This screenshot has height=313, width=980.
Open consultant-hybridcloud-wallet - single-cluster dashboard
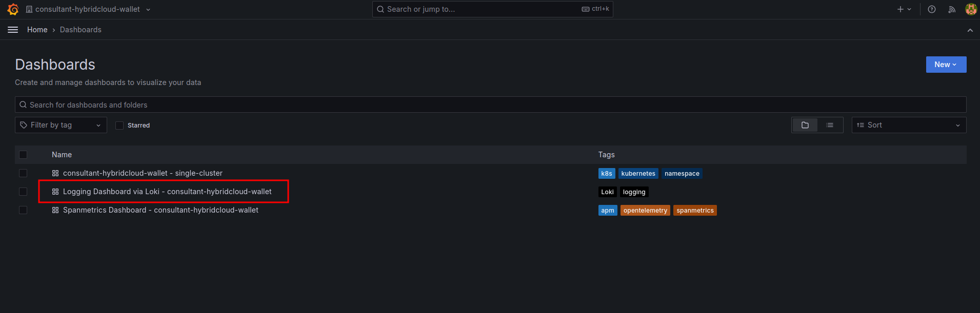pos(143,173)
